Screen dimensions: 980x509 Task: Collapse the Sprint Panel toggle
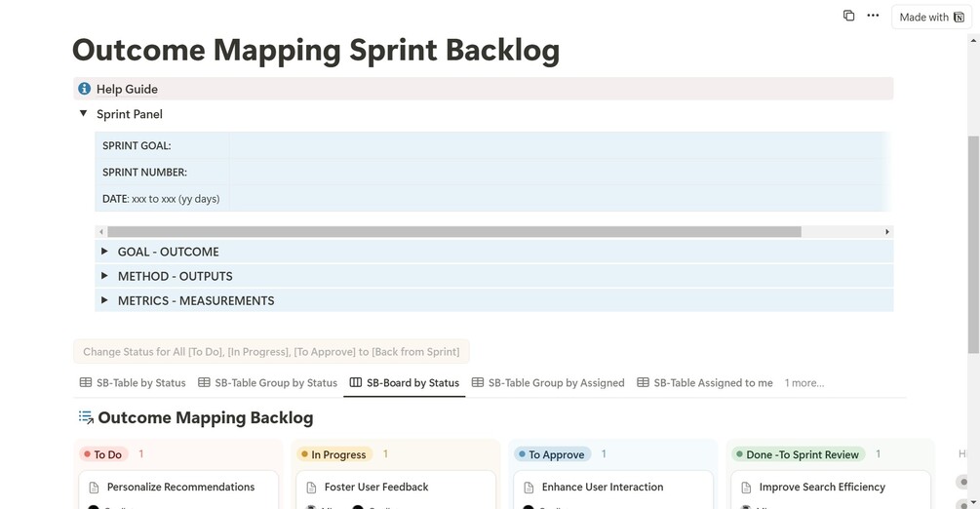[84, 114]
